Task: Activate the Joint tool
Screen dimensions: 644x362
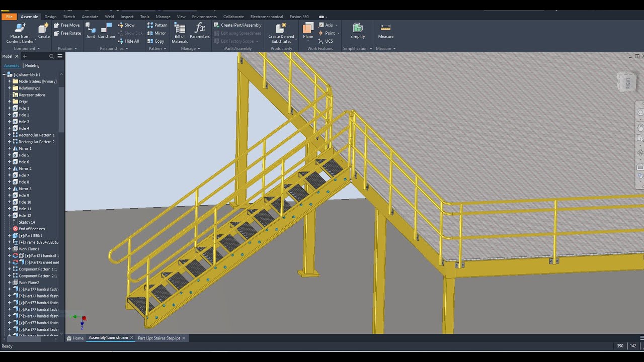Action: [91, 31]
